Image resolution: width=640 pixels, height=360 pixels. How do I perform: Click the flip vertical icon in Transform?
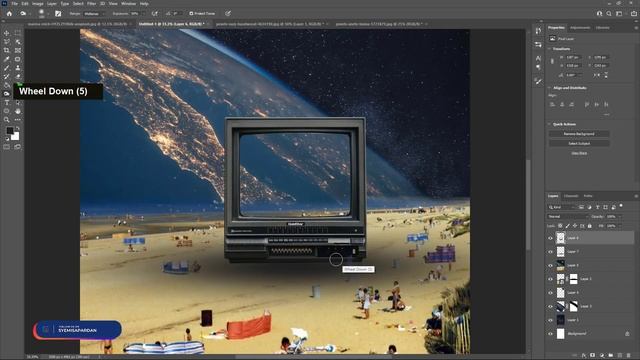pyautogui.click(x=606, y=75)
